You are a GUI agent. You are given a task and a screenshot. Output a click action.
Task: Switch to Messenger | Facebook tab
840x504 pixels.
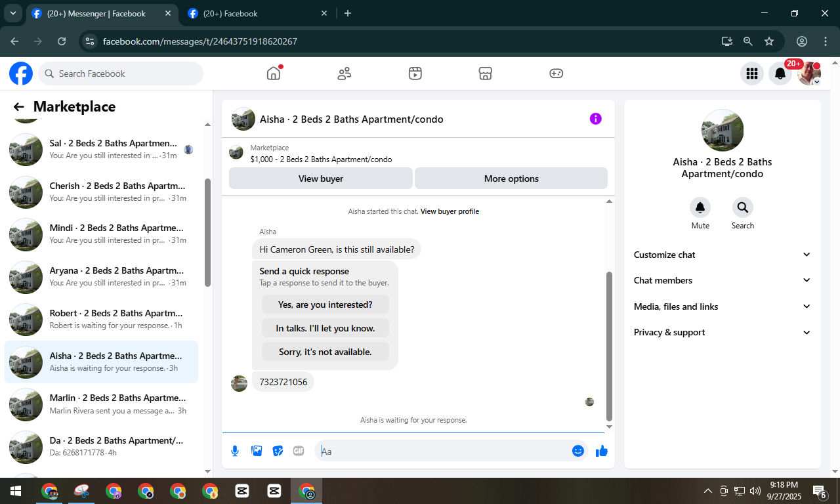(103, 13)
